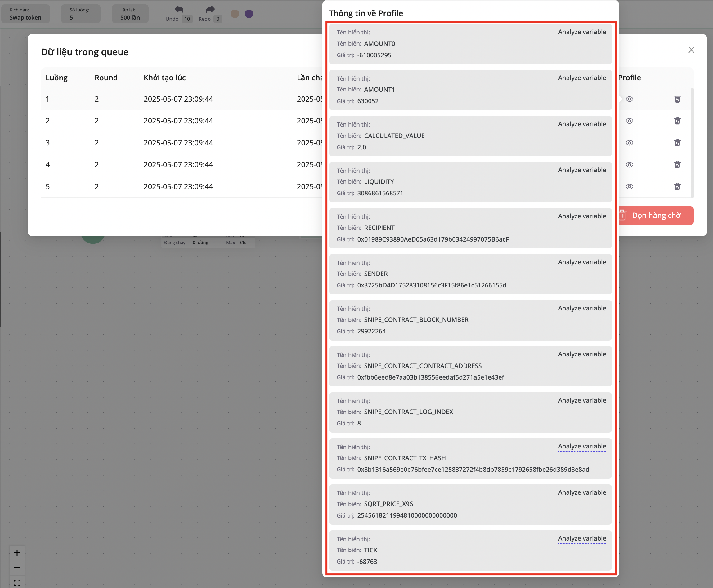Open the Số luồng setting box
The height and width of the screenshot is (588, 713).
pos(81,14)
